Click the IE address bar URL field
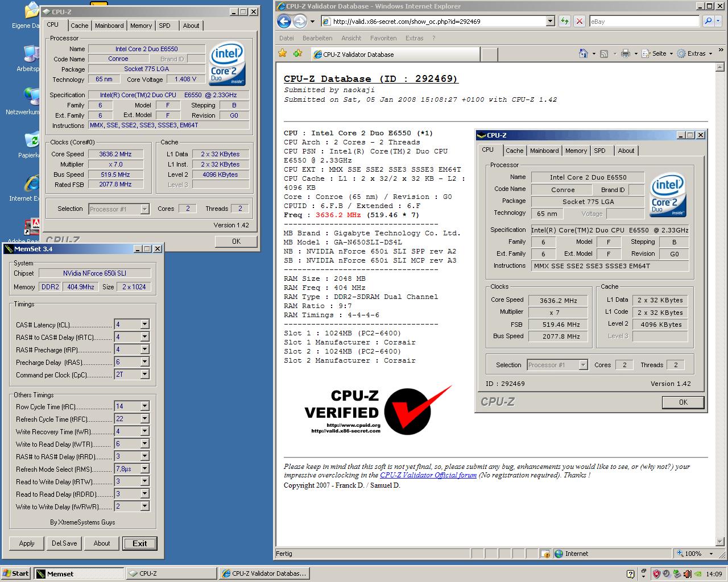The image size is (728, 582). click(x=438, y=22)
